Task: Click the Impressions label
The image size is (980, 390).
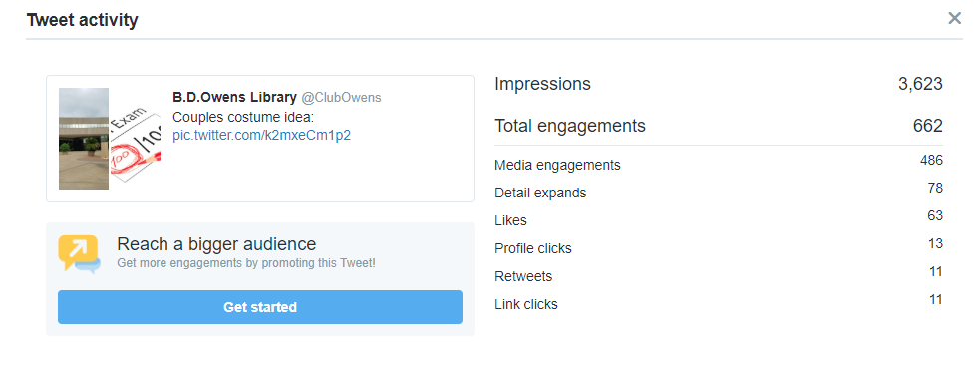Action: pyautogui.click(x=542, y=84)
